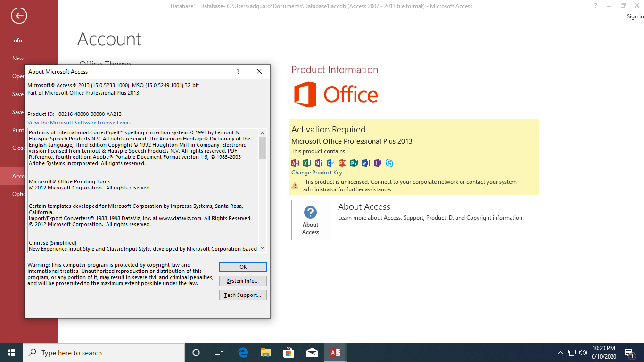Click Sign in at top right
This screenshot has width=644, height=362.
[x=635, y=16]
